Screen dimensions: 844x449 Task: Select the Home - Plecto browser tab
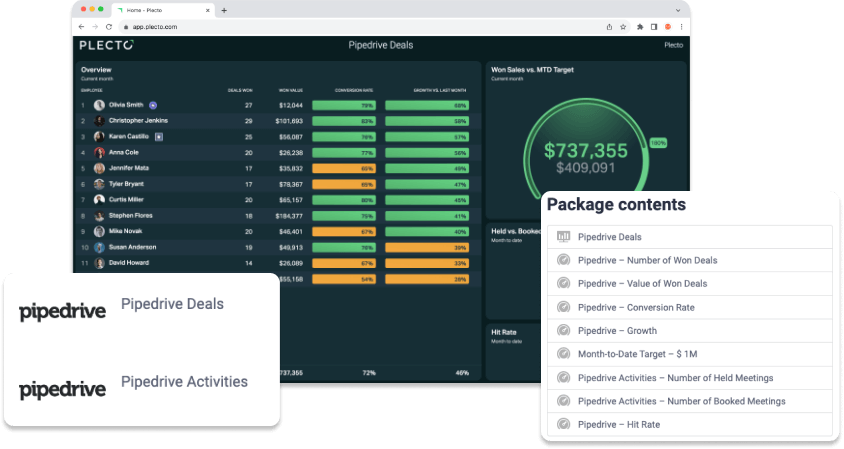click(x=164, y=10)
